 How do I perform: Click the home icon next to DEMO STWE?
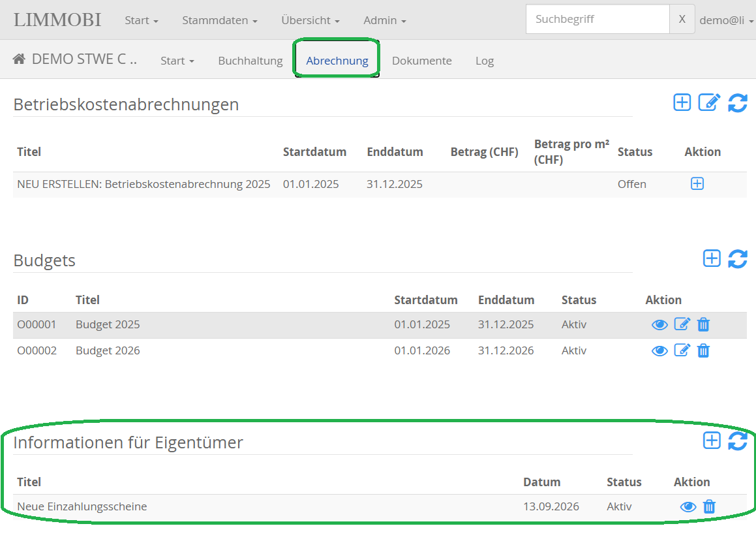tap(20, 59)
